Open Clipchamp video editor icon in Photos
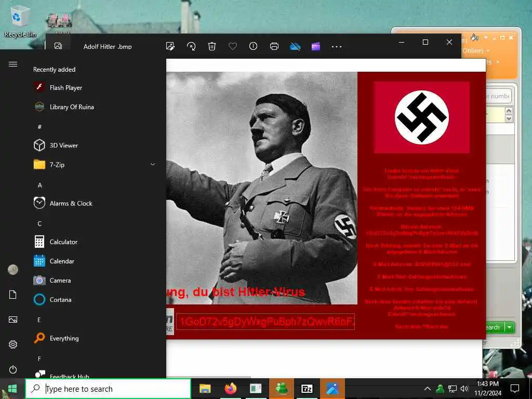 coord(316,46)
